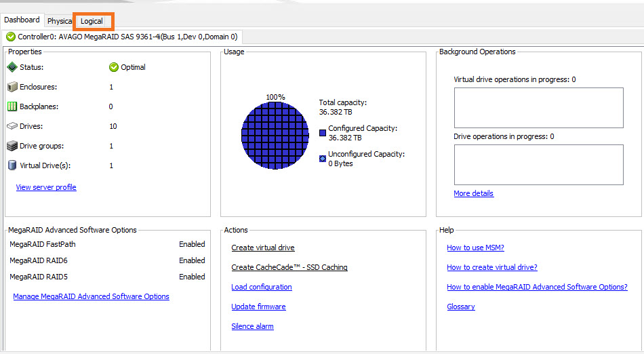
Task: Open More details for background operations
Action: tap(474, 193)
